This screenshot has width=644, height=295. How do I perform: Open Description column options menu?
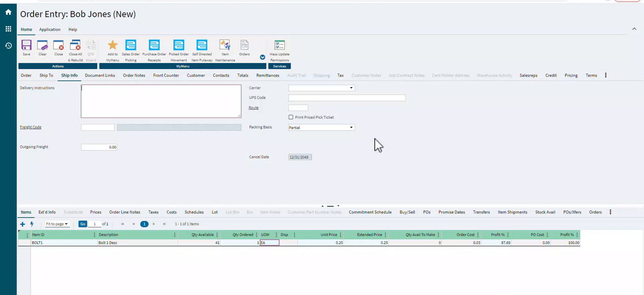coord(175,235)
